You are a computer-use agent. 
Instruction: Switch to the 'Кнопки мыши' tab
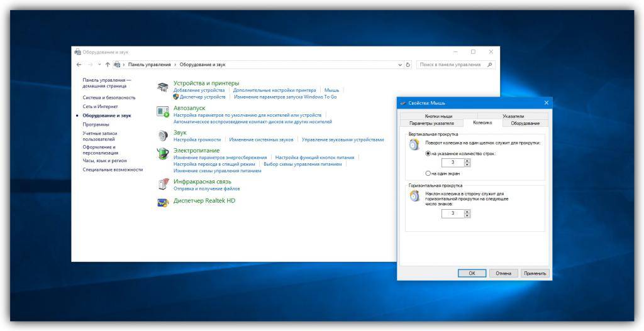(x=438, y=116)
